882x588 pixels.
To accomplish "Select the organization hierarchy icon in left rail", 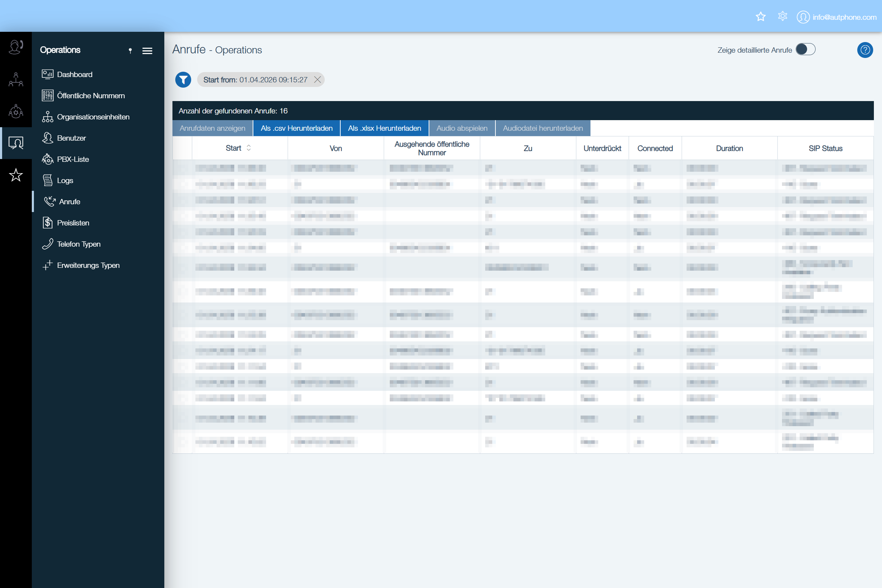I will point(16,80).
